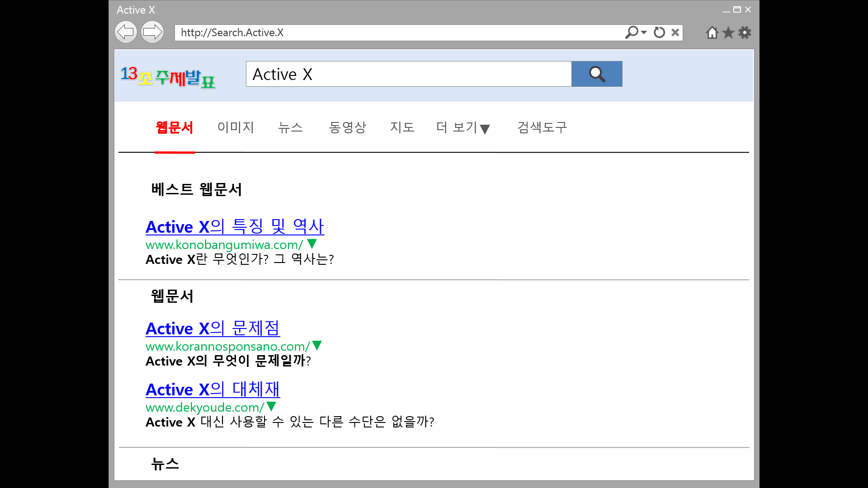Open the address bar search dropdown arrow
This screenshot has width=868, height=488.
[644, 32]
